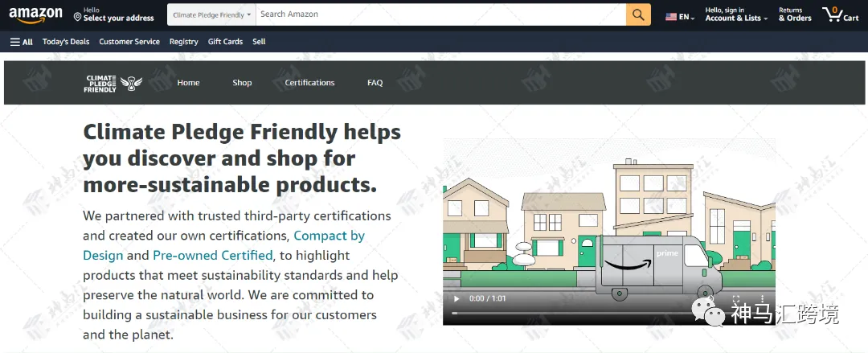This screenshot has width=868, height=353.
Task: Open Today's Deals
Action: pyautogui.click(x=66, y=42)
